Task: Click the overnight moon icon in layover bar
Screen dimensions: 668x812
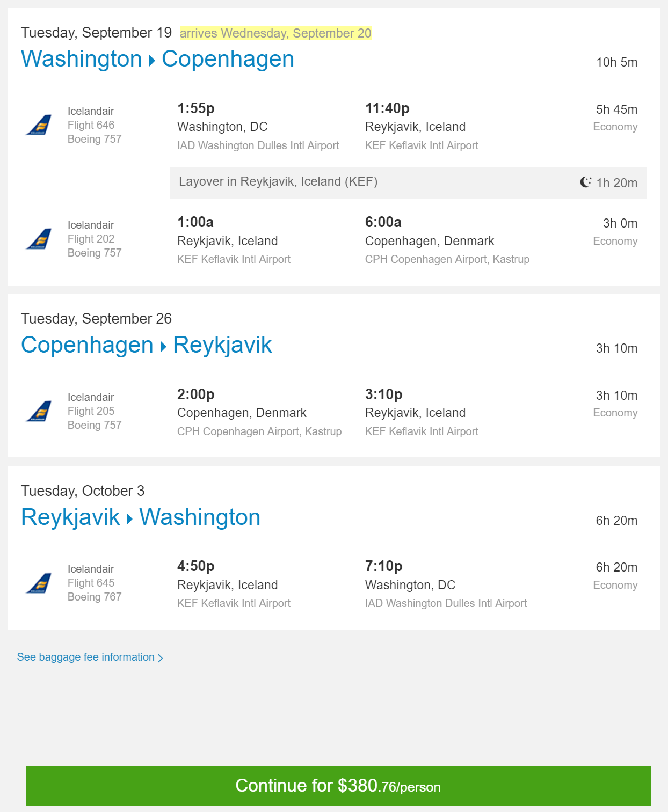Action: 586,182
